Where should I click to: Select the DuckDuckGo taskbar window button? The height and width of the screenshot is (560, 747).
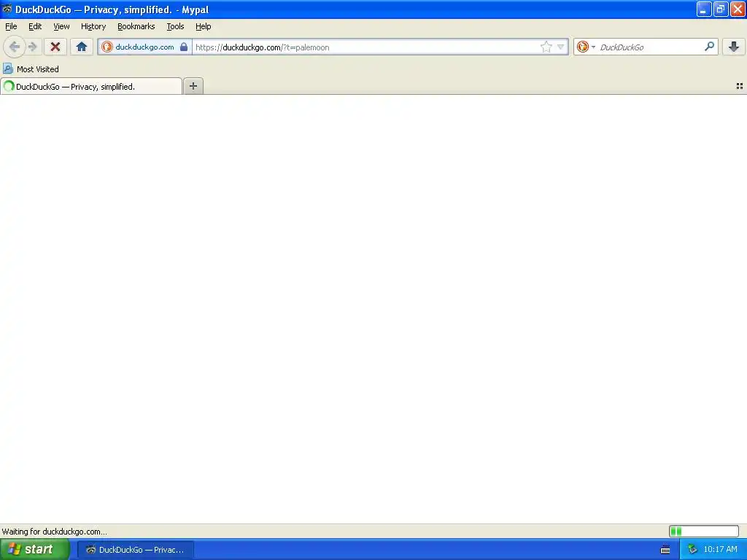(x=135, y=550)
